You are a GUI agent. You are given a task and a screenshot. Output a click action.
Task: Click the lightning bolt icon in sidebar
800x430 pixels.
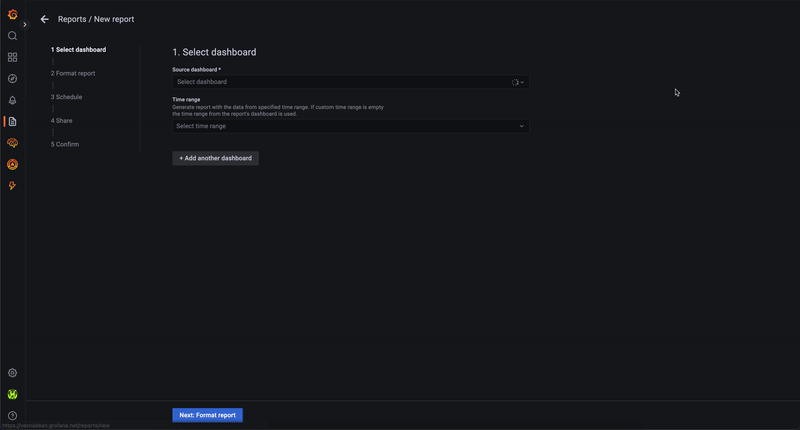[12, 186]
